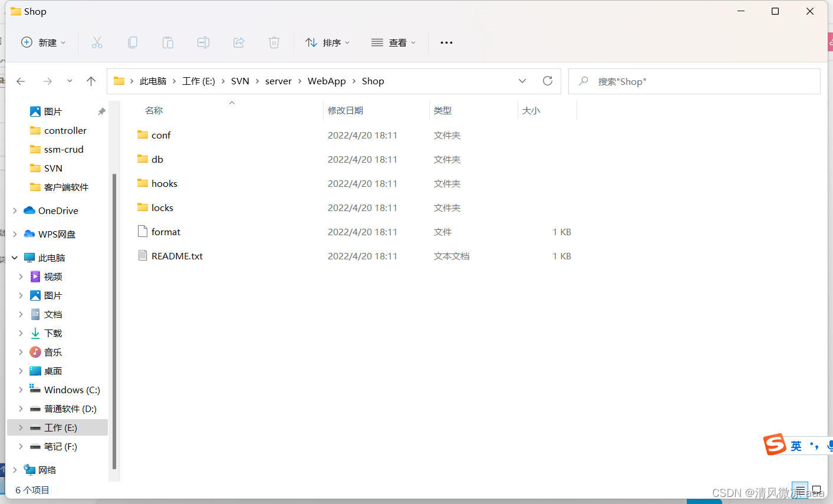Refresh the current folder view
Image resolution: width=833 pixels, height=504 pixels.
pos(548,81)
